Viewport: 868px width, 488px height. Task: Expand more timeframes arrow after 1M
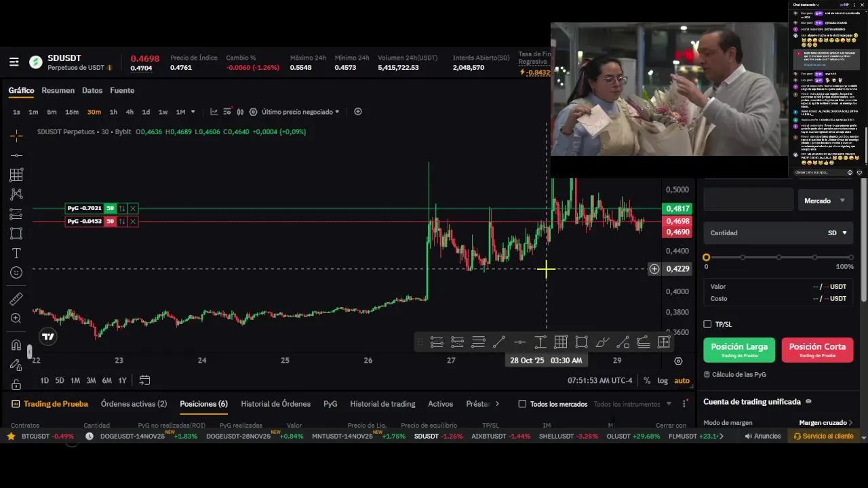[193, 112]
